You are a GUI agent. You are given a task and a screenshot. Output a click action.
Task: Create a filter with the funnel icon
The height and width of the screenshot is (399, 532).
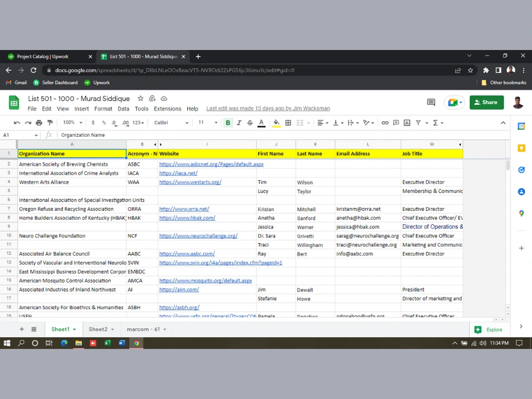tap(418, 123)
